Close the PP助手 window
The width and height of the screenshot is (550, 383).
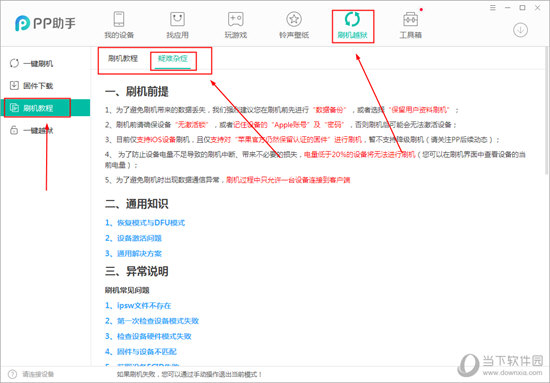point(537,8)
